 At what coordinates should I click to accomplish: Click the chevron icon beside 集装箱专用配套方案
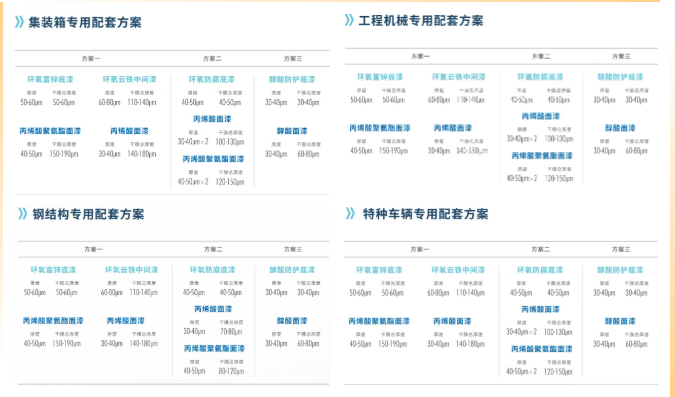(19, 22)
